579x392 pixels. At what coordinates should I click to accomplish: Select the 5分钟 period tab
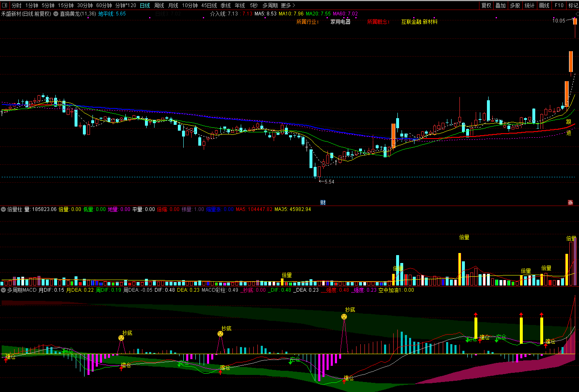tap(48, 5)
